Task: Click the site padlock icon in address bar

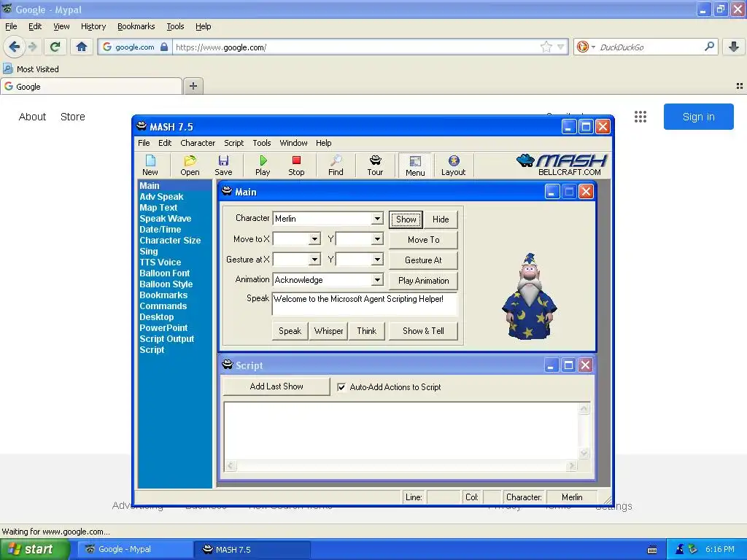Action: (164, 47)
